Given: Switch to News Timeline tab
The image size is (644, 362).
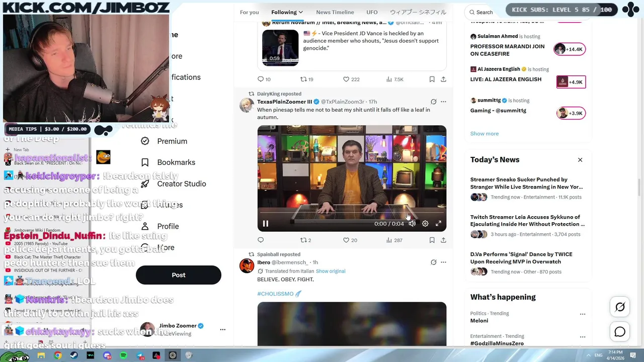Looking at the screenshot, I should [335, 12].
